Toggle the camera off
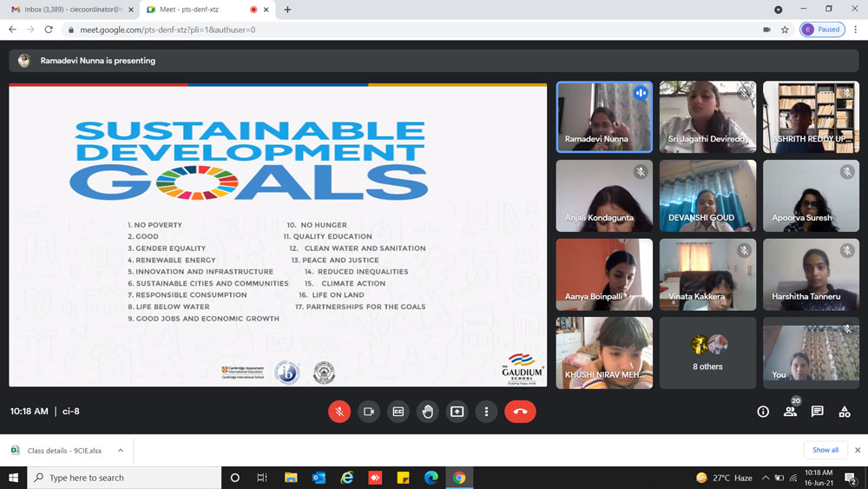Screen dimensions: 868x489 point(369,412)
